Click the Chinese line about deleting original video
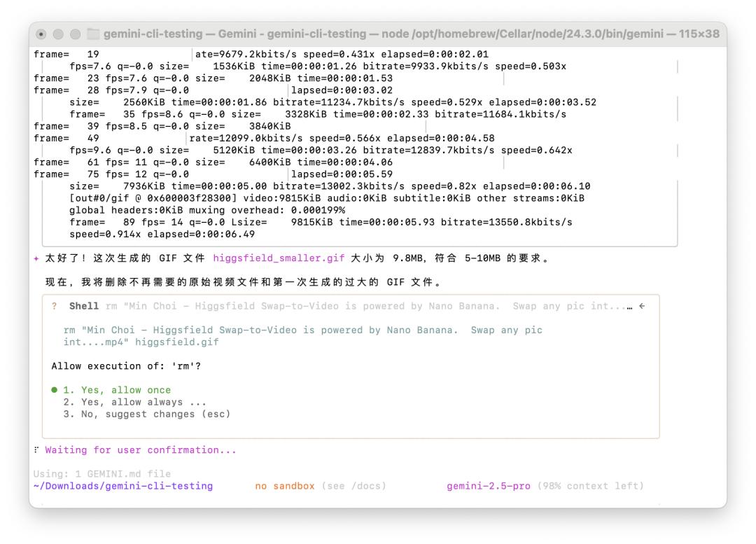 point(244,282)
